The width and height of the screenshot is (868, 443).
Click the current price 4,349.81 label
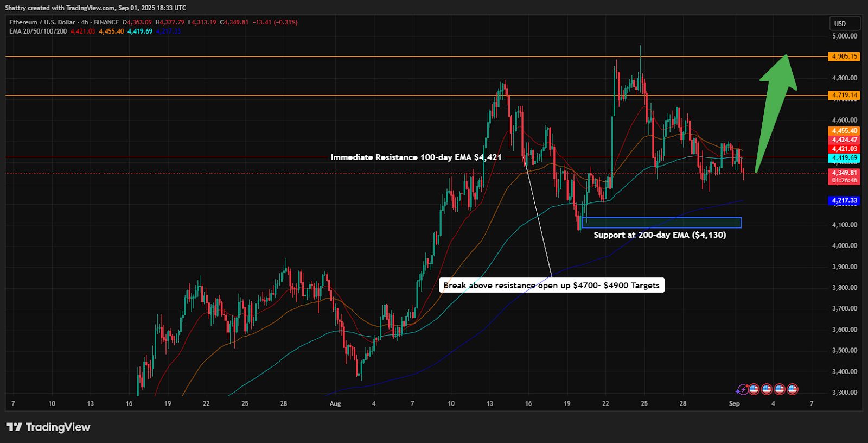click(x=844, y=173)
